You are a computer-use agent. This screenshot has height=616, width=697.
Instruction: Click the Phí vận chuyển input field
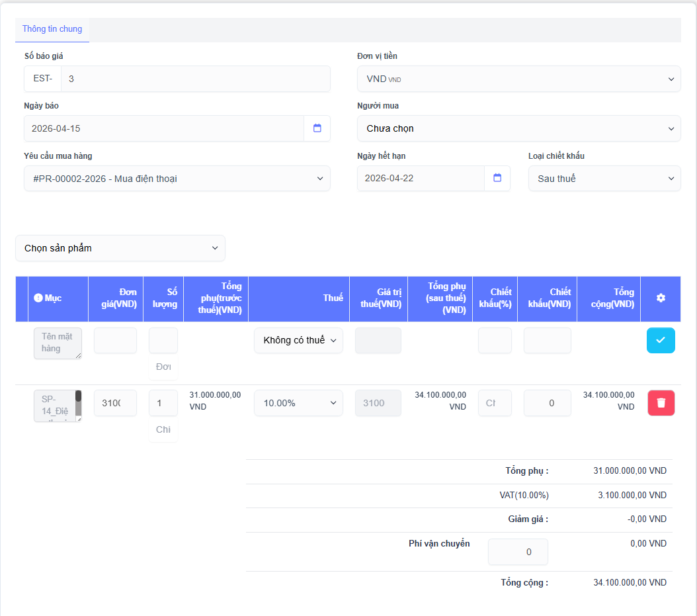tap(518, 552)
